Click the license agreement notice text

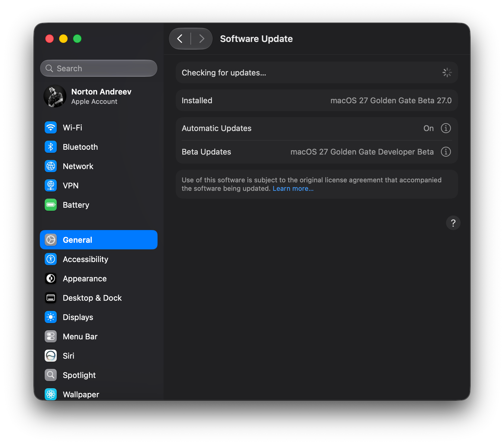coord(311,184)
